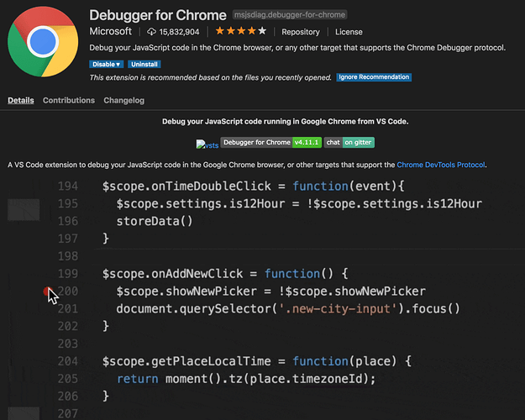This screenshot has width=525, height=420.
Task: Switch to the Changelog tab
Action: [x=124, y=101]
